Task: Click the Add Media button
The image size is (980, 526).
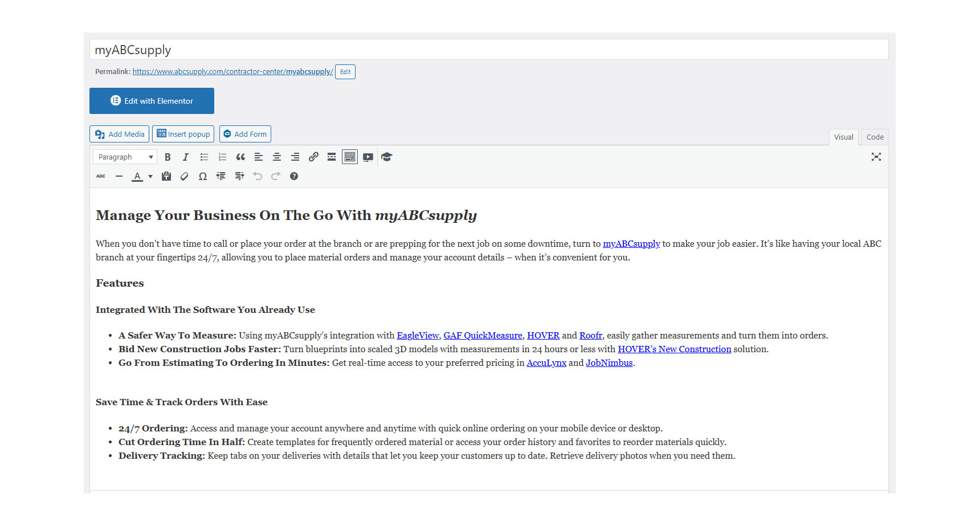Action: (x=120, y=134)
